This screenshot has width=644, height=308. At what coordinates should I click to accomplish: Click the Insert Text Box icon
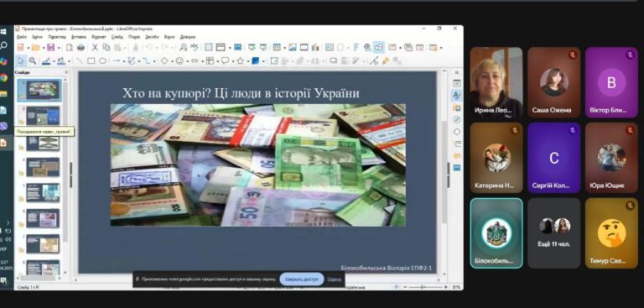[329, 48]
